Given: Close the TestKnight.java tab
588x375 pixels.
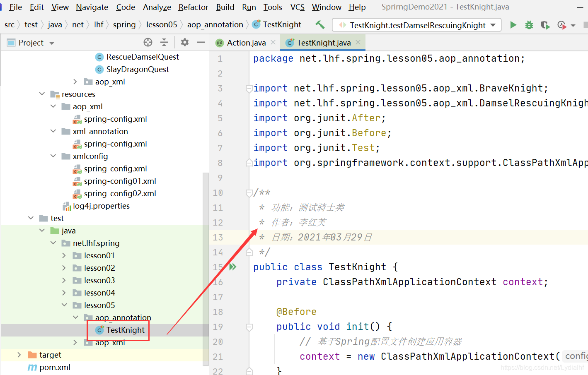Looking at the screenshot, I should (x=358, y=42).
